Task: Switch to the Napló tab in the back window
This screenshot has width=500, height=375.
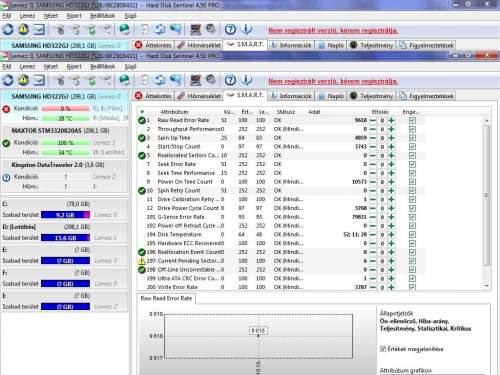Action: click(331, 45)
